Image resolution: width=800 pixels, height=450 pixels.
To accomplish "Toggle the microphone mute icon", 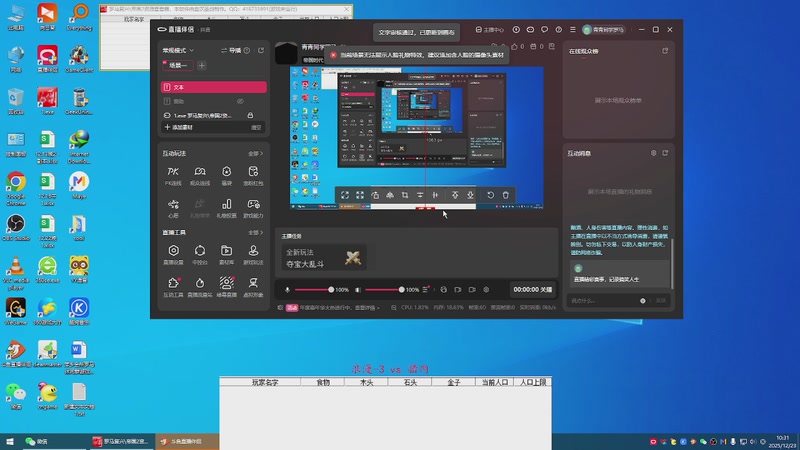I will click(287, 290).
